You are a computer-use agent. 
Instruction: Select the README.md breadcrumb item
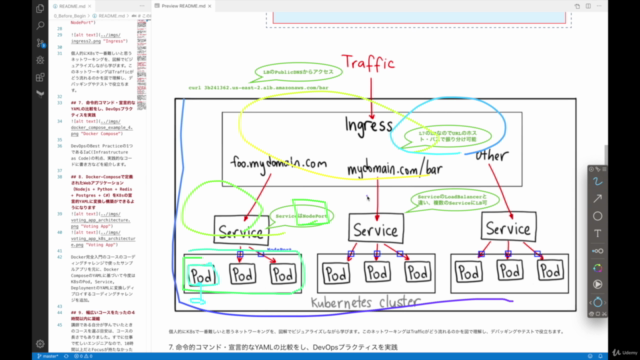coord(109,16)
